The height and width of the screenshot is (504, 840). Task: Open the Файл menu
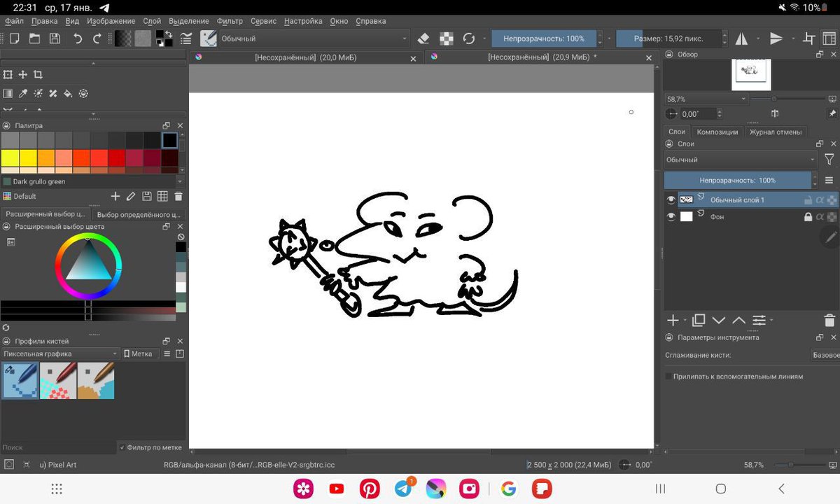(14, 21)
